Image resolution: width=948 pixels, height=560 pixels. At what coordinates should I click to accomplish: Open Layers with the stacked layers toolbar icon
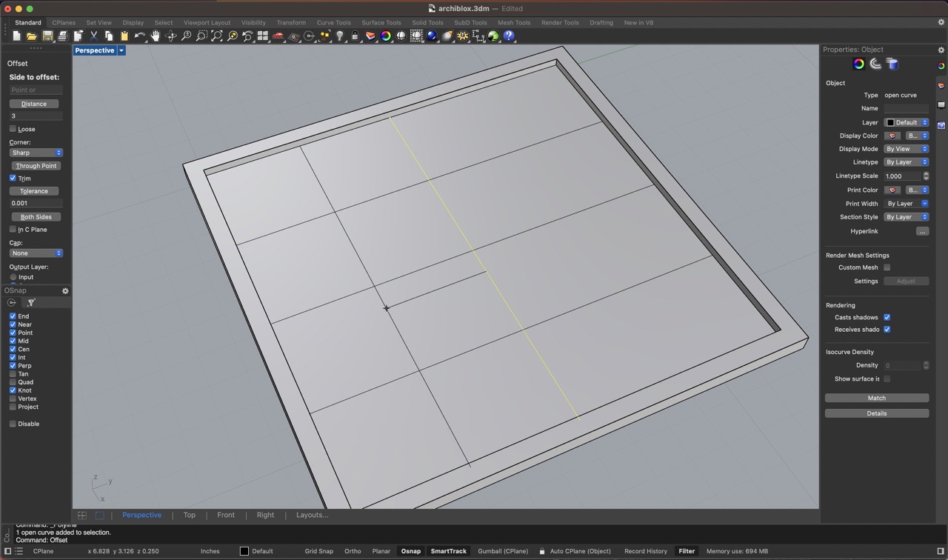click(x=370, y=36)
